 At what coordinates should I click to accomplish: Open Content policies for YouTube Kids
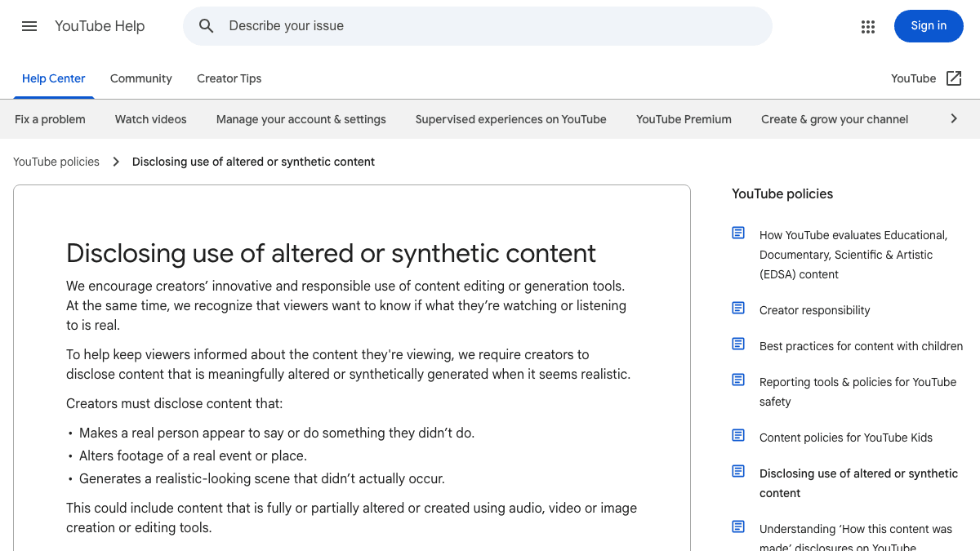[x=846, y=438]
